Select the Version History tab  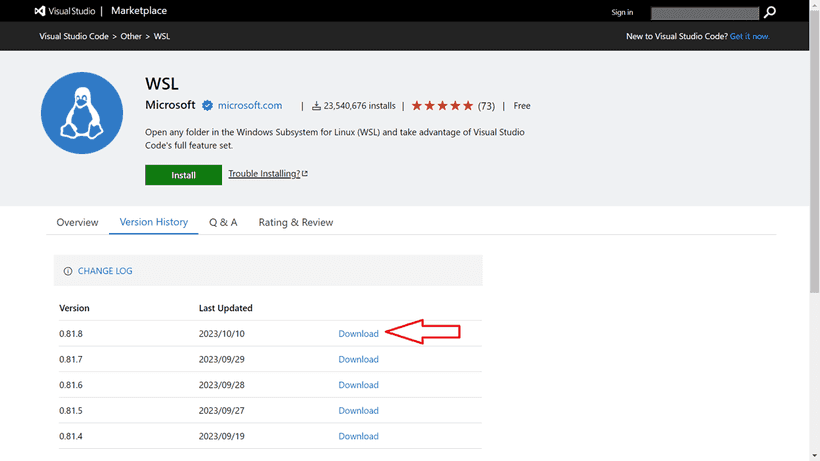point(154,222)
